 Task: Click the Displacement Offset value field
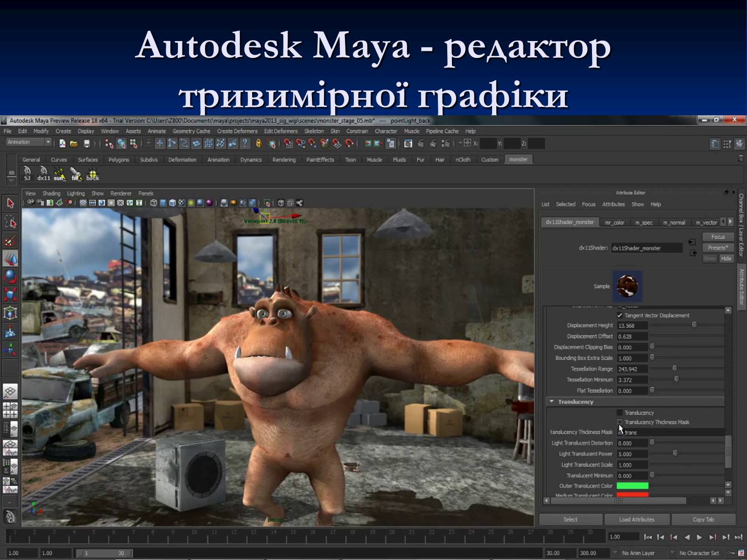632,336
